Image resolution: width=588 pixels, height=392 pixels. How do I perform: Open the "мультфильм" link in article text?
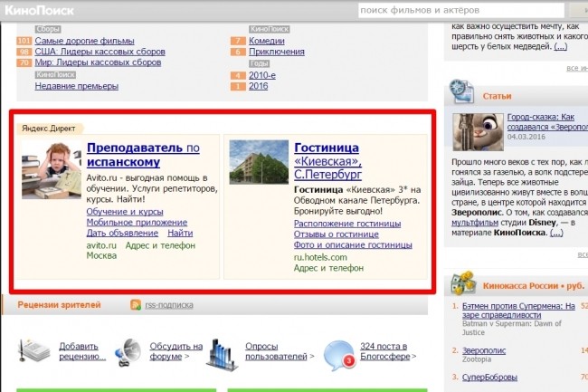(475, 223)
